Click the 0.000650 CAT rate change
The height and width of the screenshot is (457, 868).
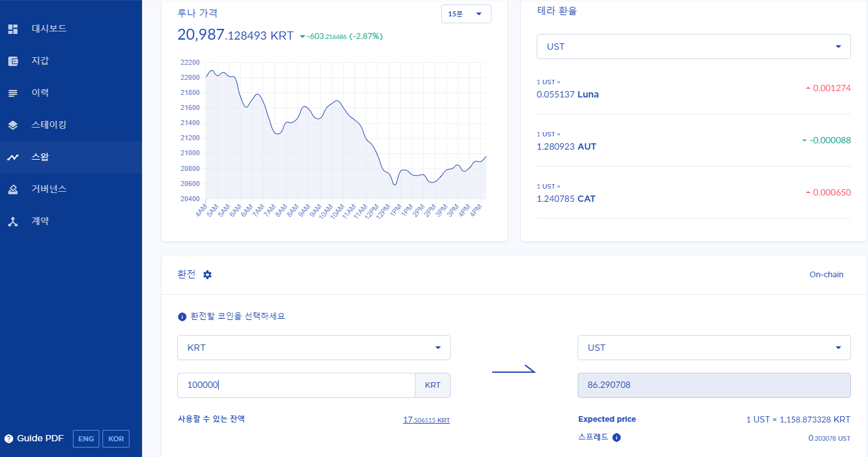click(x=828, y=193)
